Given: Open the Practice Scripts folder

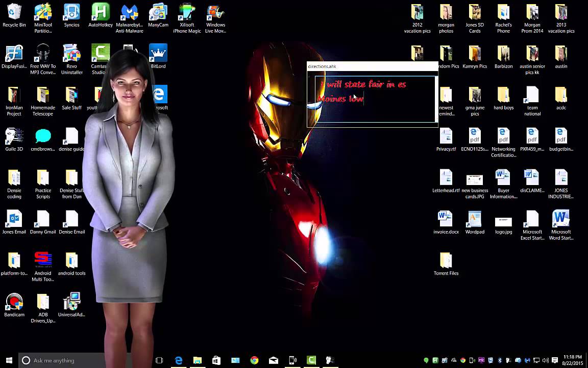Looking at the screenshot, I should [x=43, y=183].
